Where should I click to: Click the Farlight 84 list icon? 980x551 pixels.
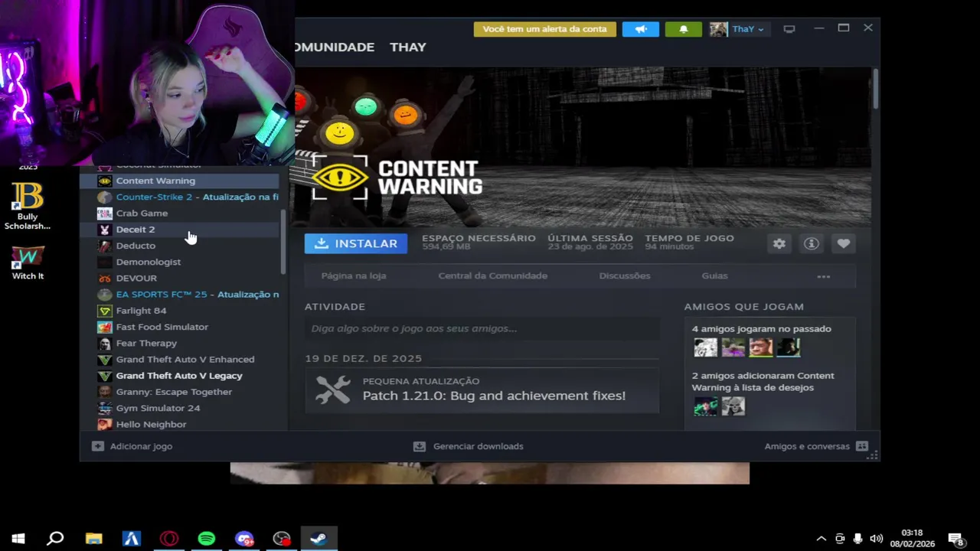104,311
